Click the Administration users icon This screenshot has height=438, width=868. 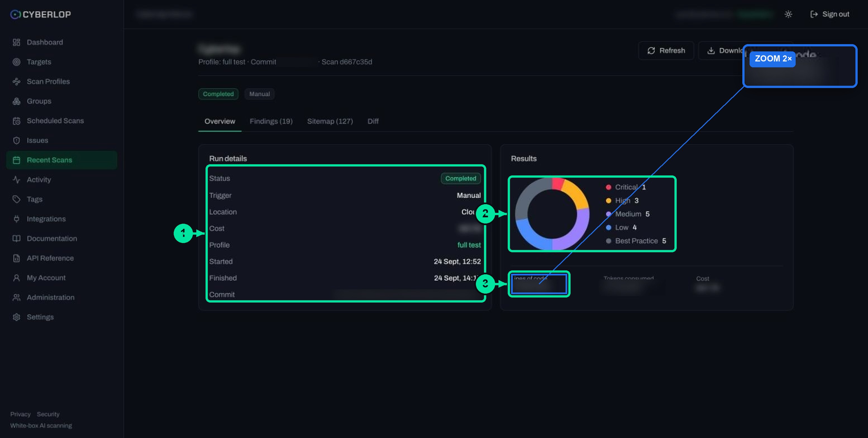point(16,297)
